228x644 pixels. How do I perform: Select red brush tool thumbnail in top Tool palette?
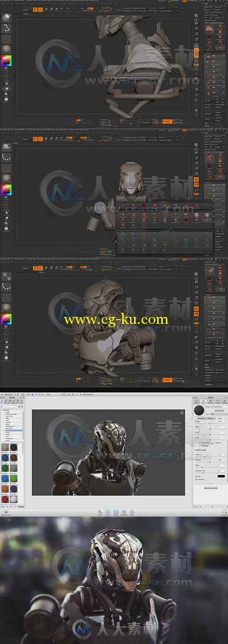click(210, 29)
